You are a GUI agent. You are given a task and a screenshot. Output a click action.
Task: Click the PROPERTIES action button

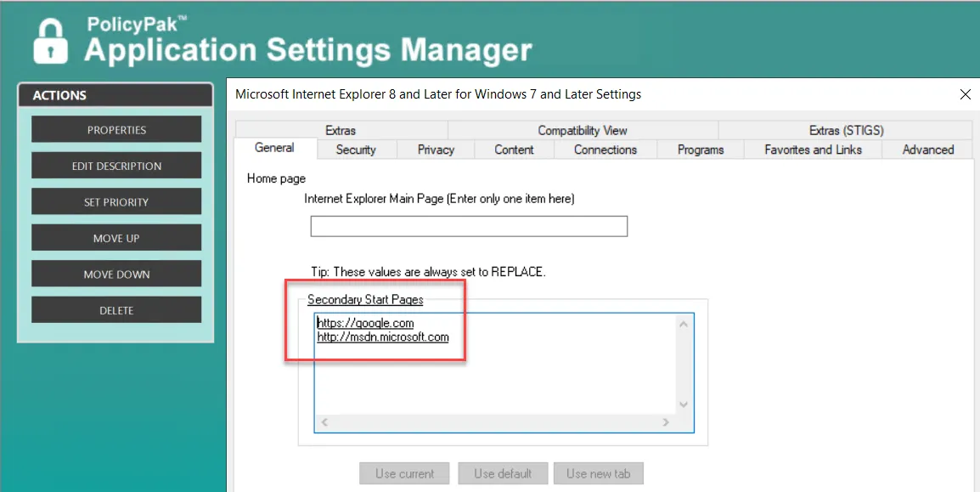coord(116,129)
